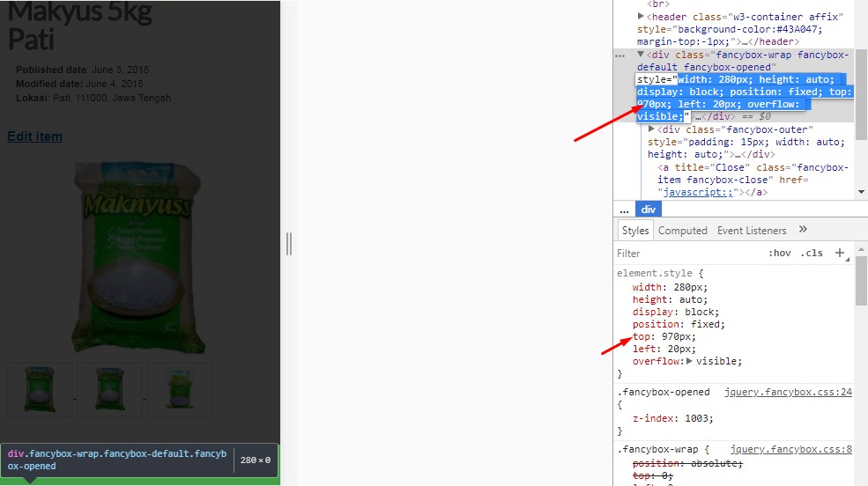Screen dimensions: 868x486
Task: Switch to the Event Listeners tab
Action: click(x=752, y=231)
